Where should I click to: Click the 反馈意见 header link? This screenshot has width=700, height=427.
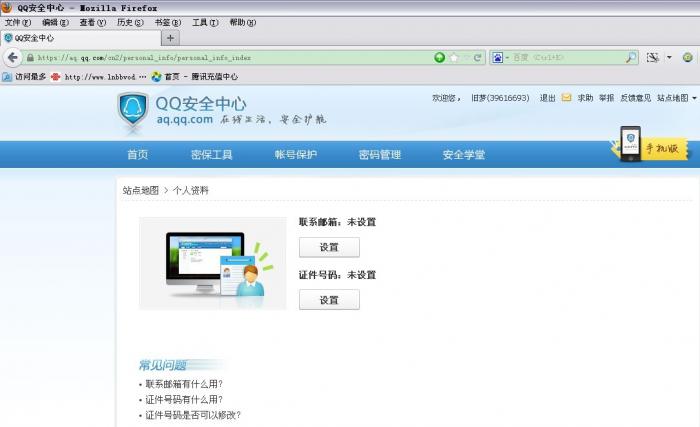(x=635, y=98)
